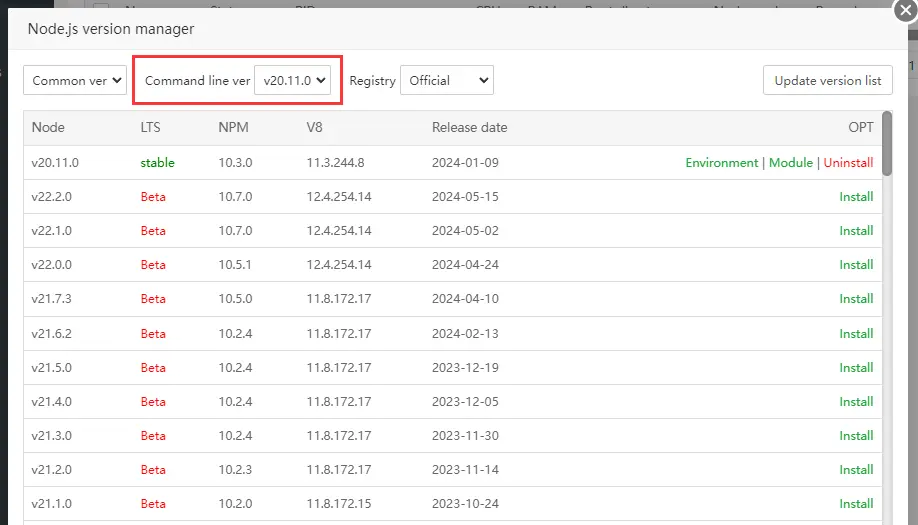The height and width of the screenshot is (525, 918).
Task: Open Environment for v20.11.0
Action: pyautogui.click(x=721, y=163)
